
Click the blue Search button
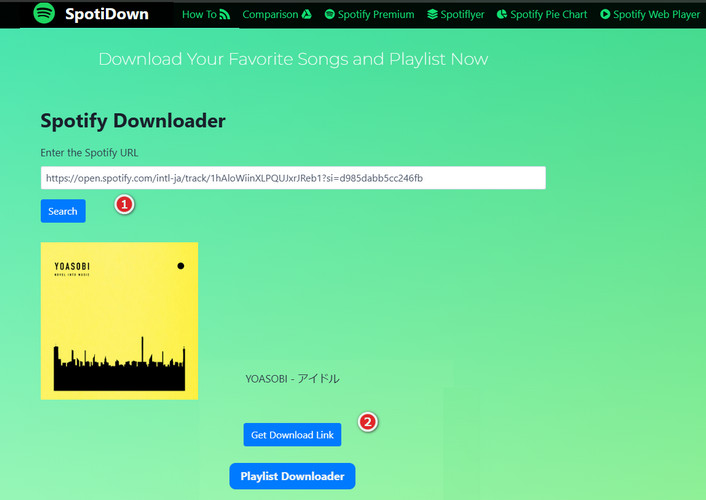[63, 211]
